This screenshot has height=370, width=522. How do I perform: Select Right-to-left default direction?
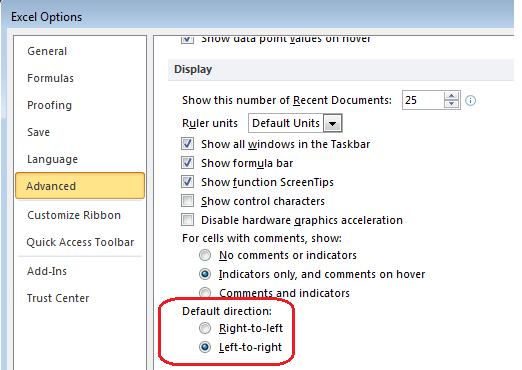(x=205, y=328)
